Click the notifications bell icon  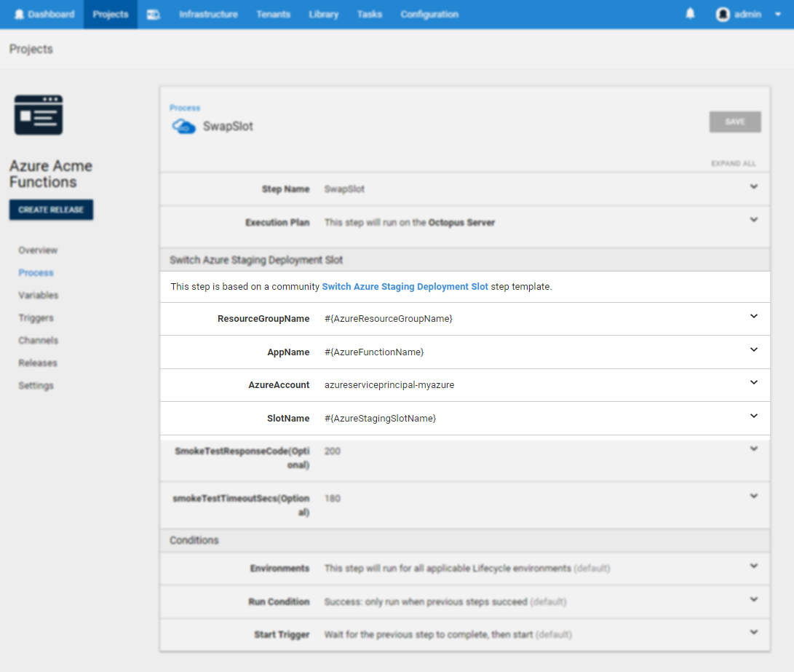[690, 14]
